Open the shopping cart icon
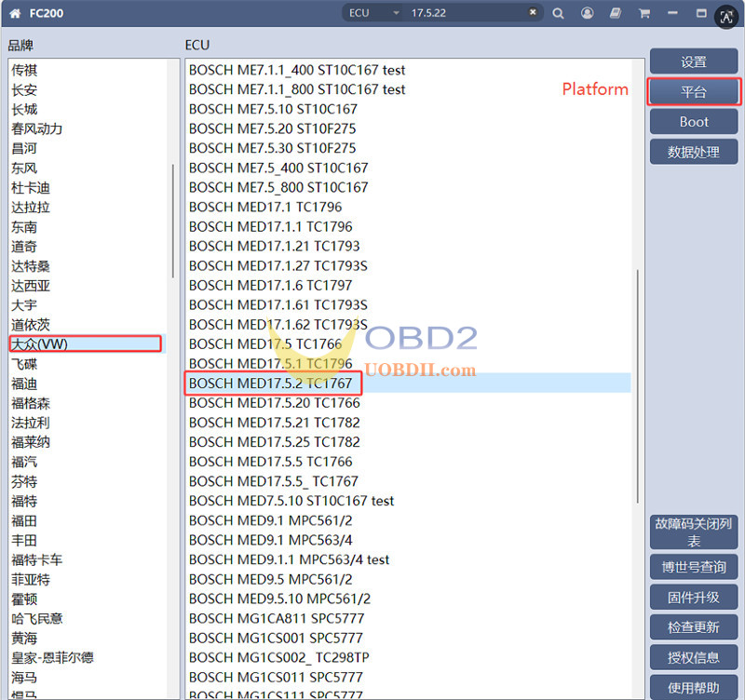The width and height of the screenshot is (745, 700). coord(644,13)
